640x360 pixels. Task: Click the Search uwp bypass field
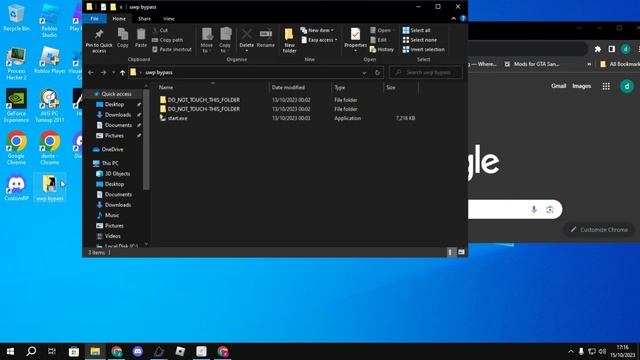pyautogui.click(x=426, y=73)
